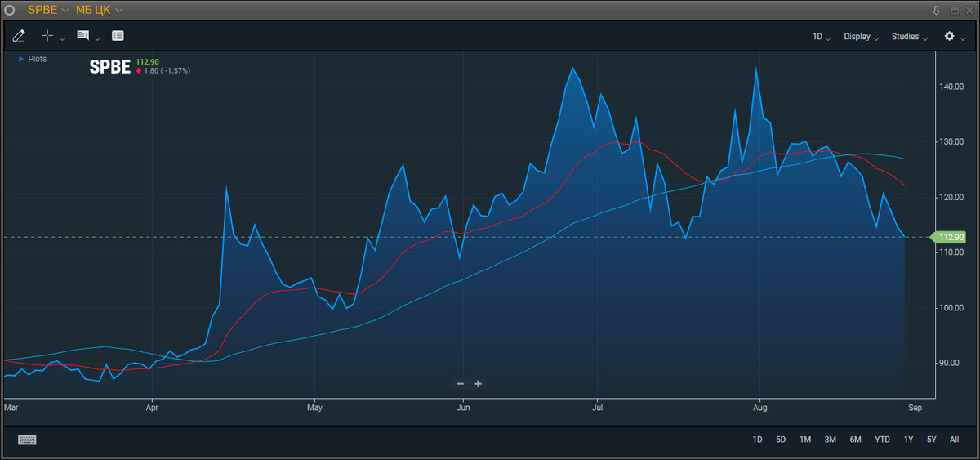Select the pencil drawing tool
The width and height of the screenshot is (980, 460).
[x=20, y=36]
